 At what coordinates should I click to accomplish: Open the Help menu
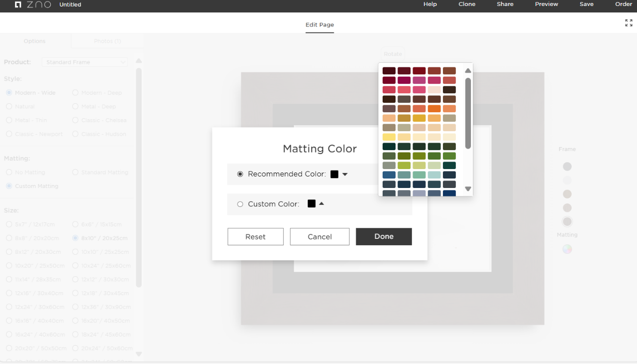[430, 4]
